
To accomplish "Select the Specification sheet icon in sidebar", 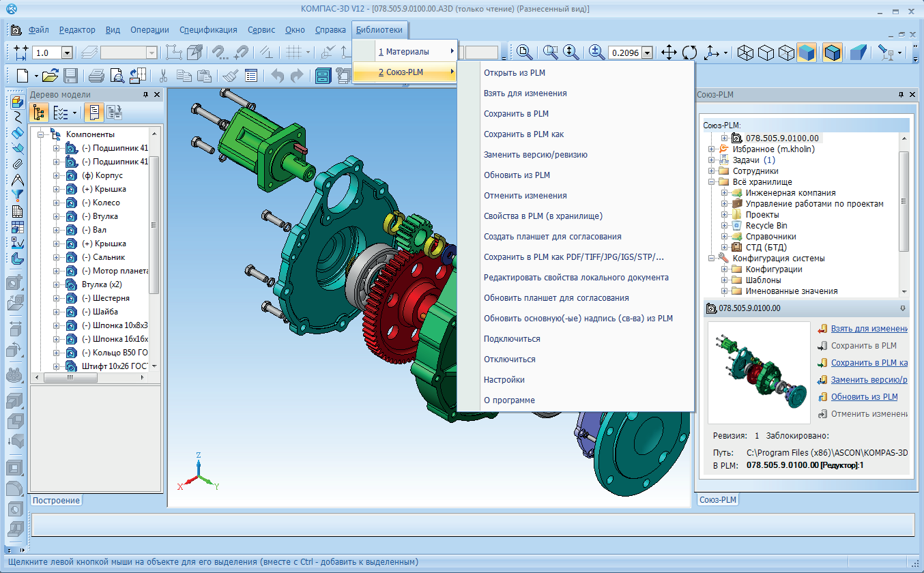I will 18,211.
